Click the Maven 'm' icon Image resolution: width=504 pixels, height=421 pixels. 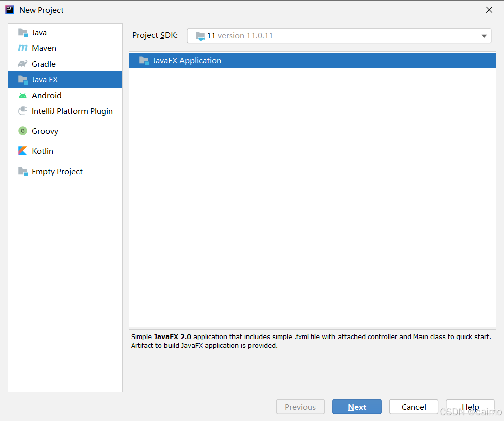23,48
